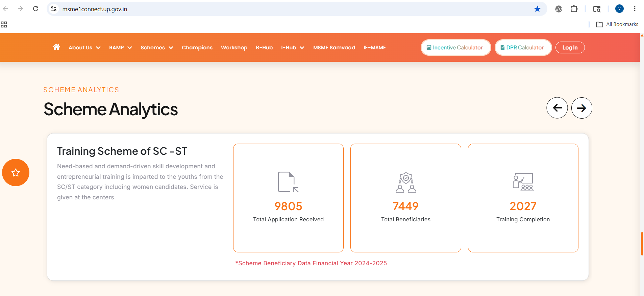Select the Training Completion card
Image resolution: width=644 pixels, height=296 pixels.
point(523,198)
